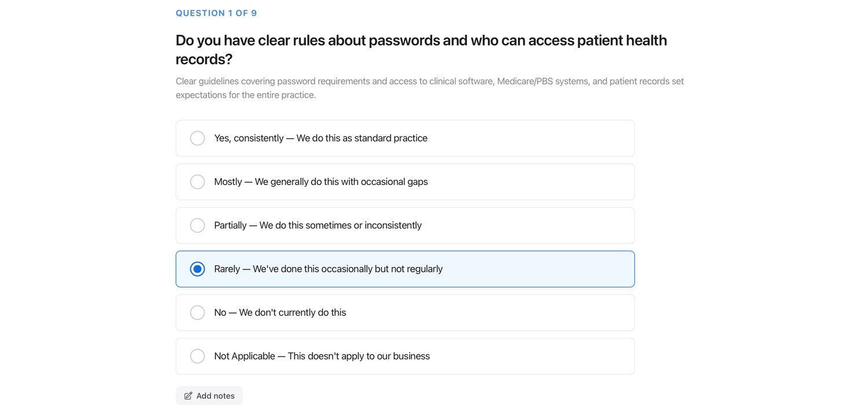The image size is (868, 417).
Task: Click 'expectations for the entire practice.' description line
Action: 246,95
